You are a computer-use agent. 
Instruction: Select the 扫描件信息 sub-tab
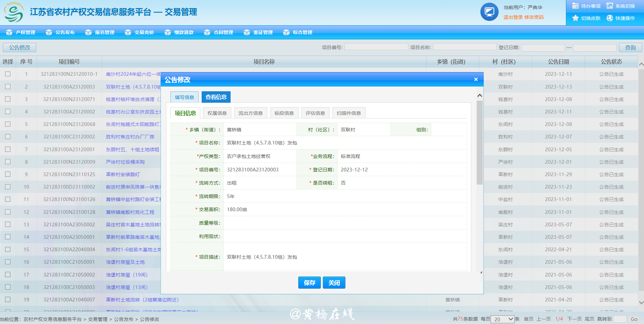point(349,113)
